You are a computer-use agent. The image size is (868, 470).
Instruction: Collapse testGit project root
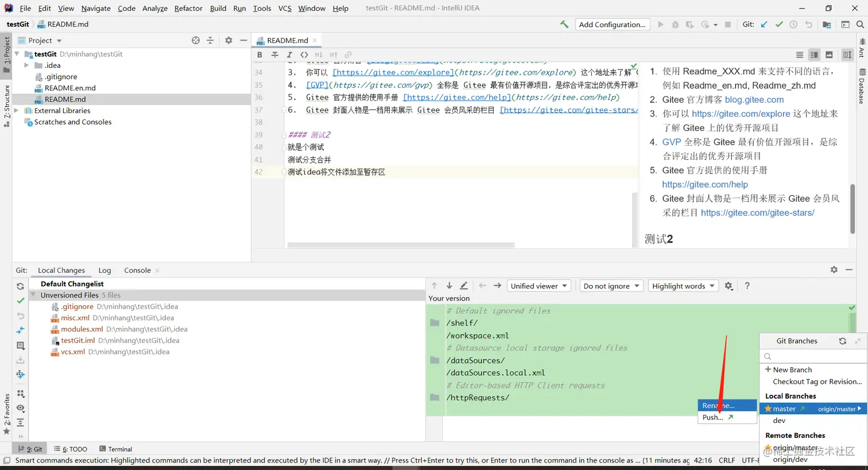[x=16, y=54]
